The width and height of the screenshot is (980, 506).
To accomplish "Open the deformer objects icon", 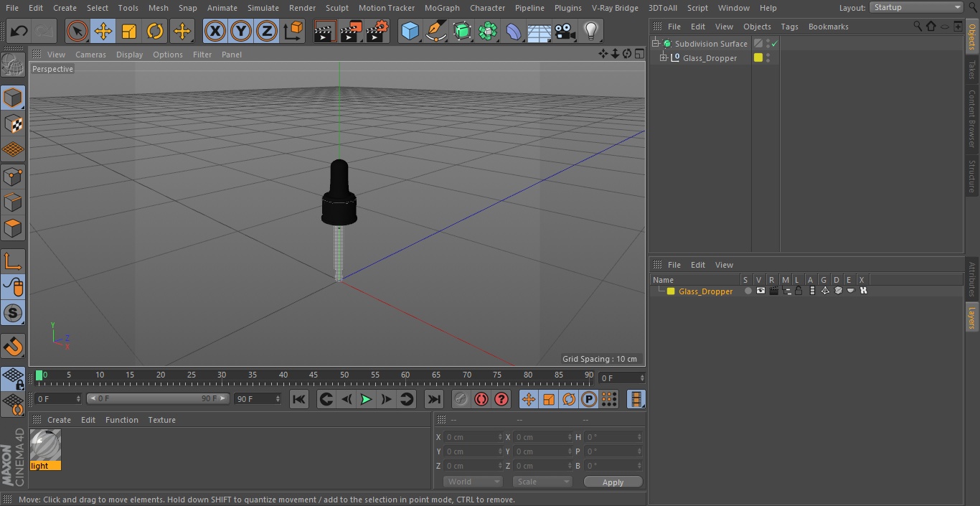I will click(x=514, y=31).
